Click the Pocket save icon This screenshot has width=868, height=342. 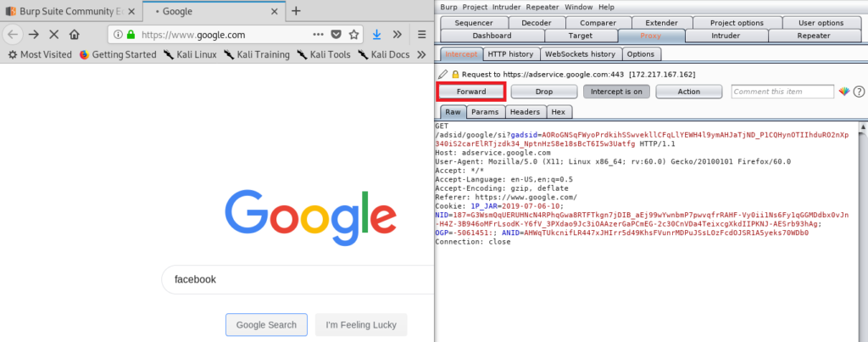pos(336,34)
